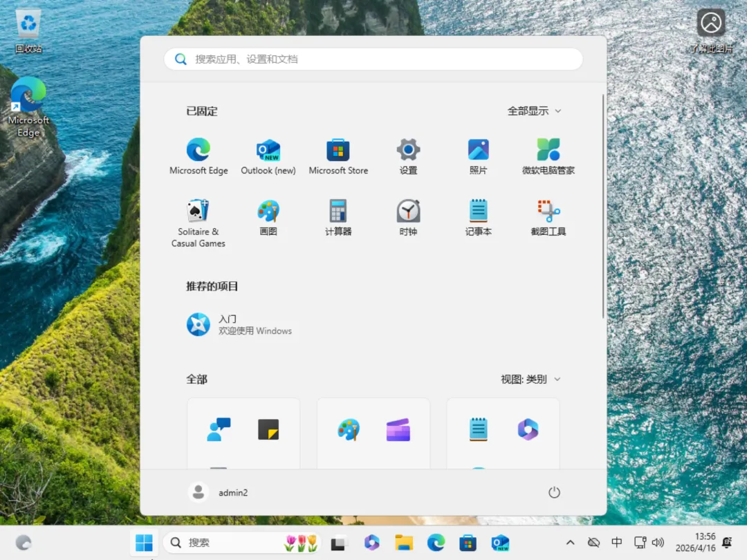Open File Explorer from the taskbar
This screenshot has width=747, height=560.
coord(404,543)
